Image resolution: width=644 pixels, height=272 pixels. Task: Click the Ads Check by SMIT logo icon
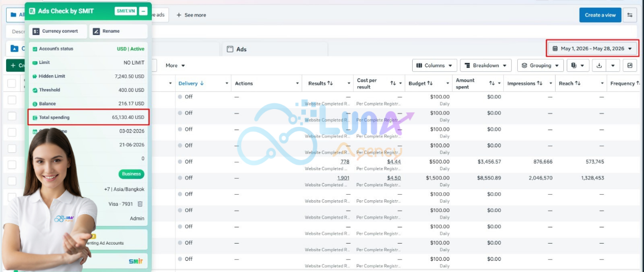[x=32, y=11]
